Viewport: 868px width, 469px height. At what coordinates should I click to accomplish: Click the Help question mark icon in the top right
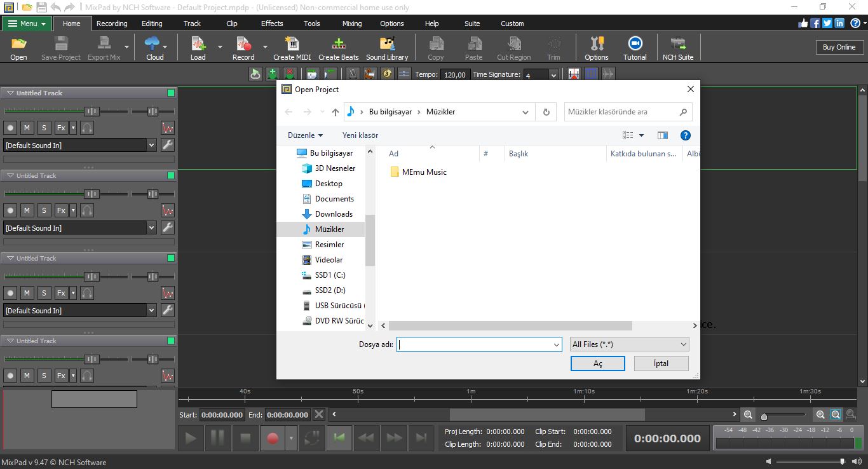pyautogui.click(x=855, y=23)
